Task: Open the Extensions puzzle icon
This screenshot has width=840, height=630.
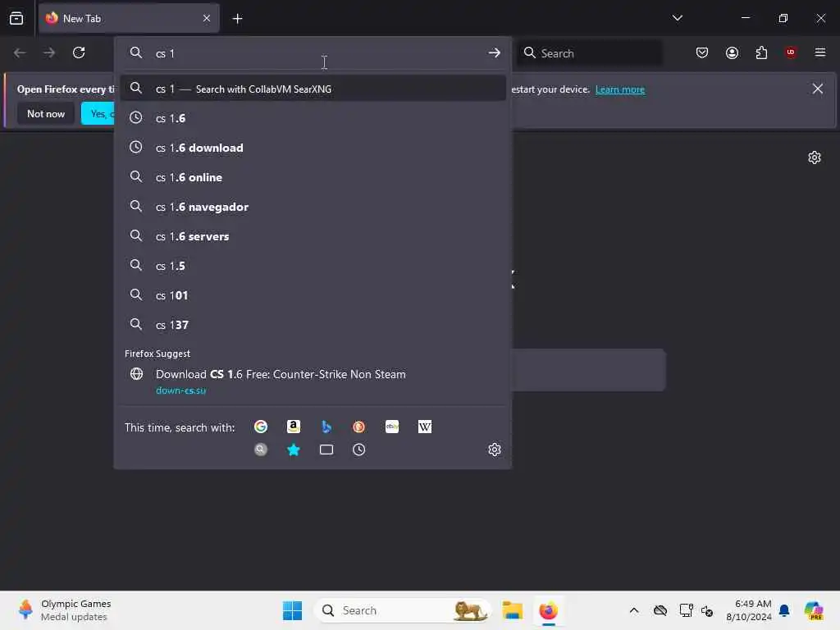Action: [x=761, y=52]
